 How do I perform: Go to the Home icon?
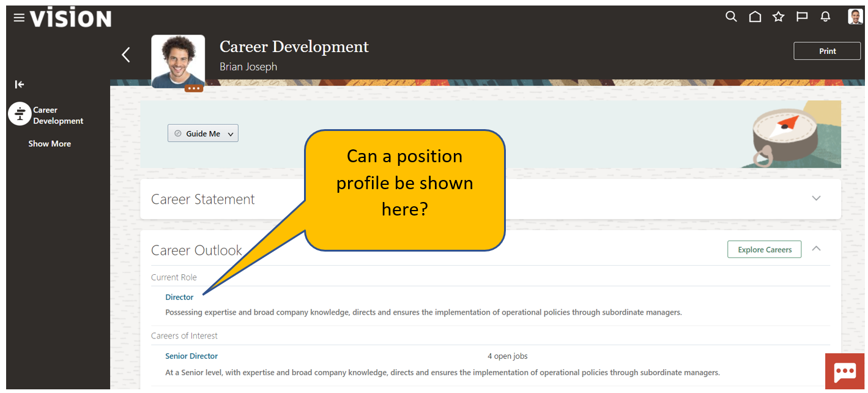tap(754, 17)
